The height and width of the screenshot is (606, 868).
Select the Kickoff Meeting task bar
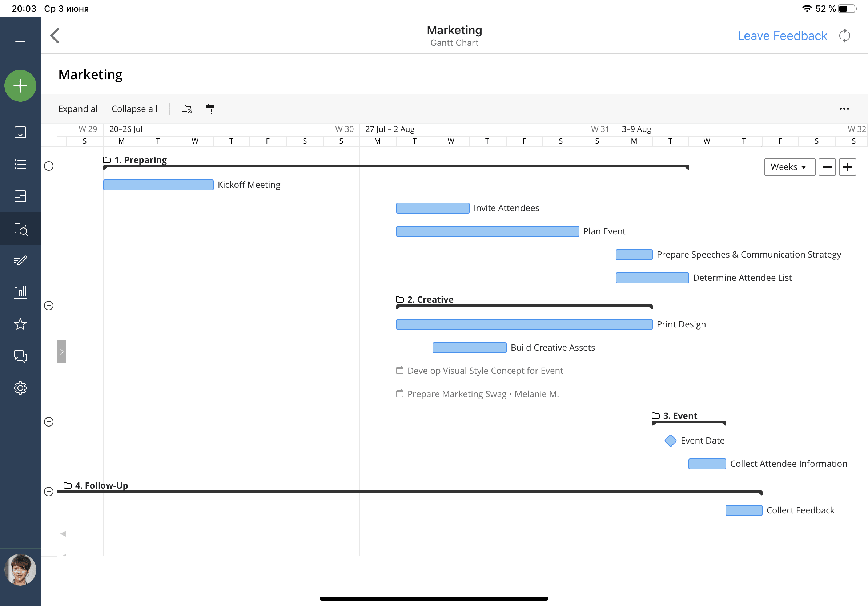click(158, 185)
